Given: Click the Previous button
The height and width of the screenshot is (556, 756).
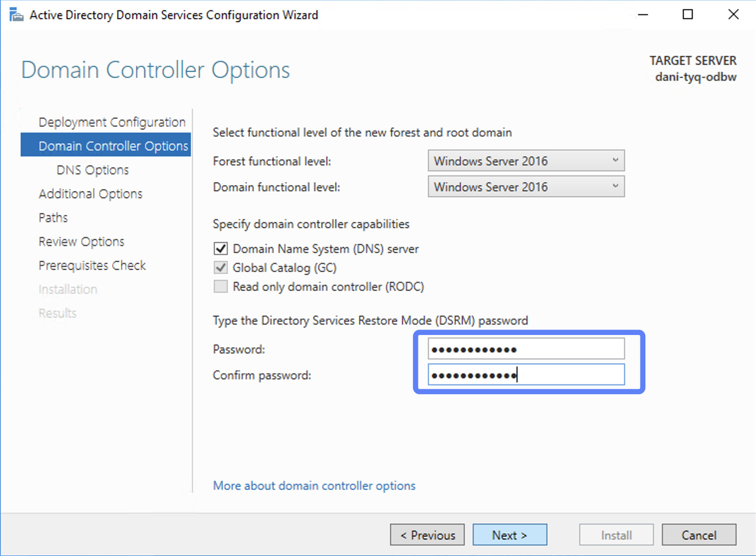Looking at the screenshot, I should 427,535.
